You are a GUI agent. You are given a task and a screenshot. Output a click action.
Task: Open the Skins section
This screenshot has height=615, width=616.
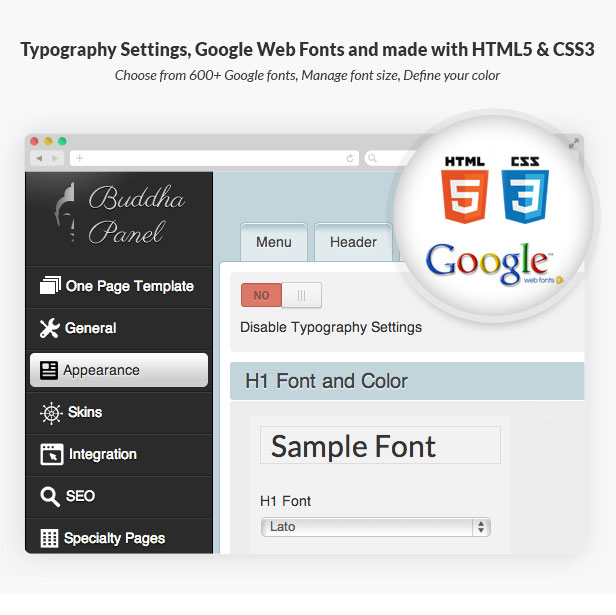click(119, 413)
